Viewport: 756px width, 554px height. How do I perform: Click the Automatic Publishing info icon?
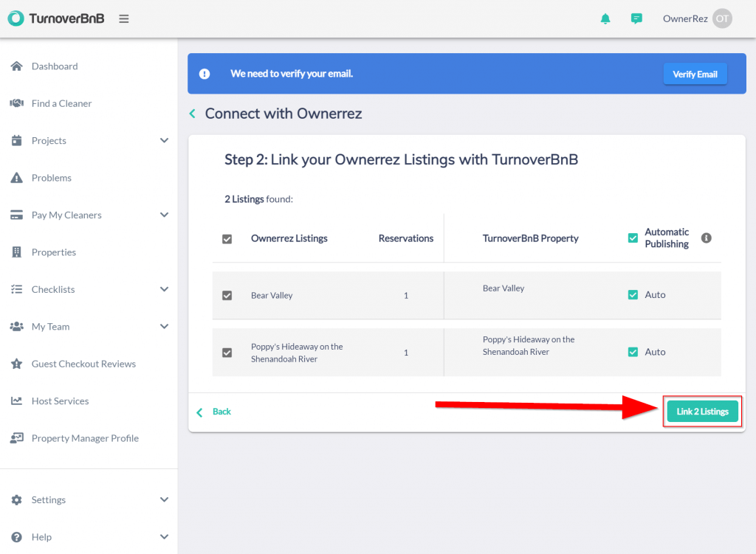(707, 238)
